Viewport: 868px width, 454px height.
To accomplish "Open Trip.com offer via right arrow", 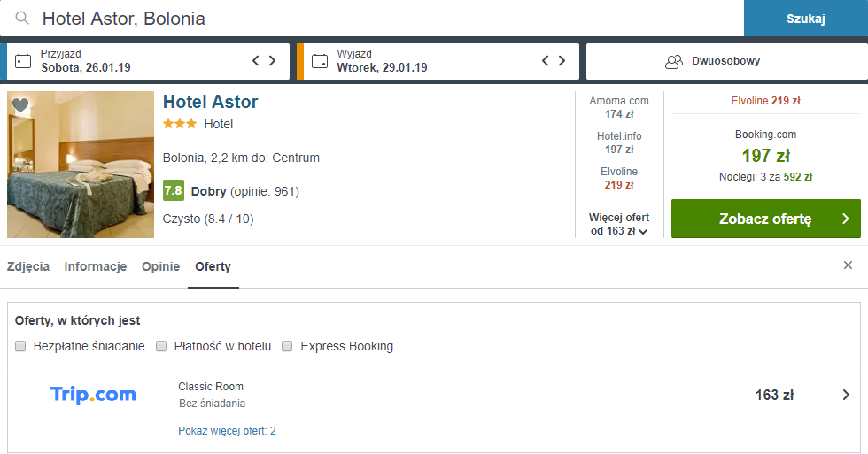I will (x=846, y=395).
